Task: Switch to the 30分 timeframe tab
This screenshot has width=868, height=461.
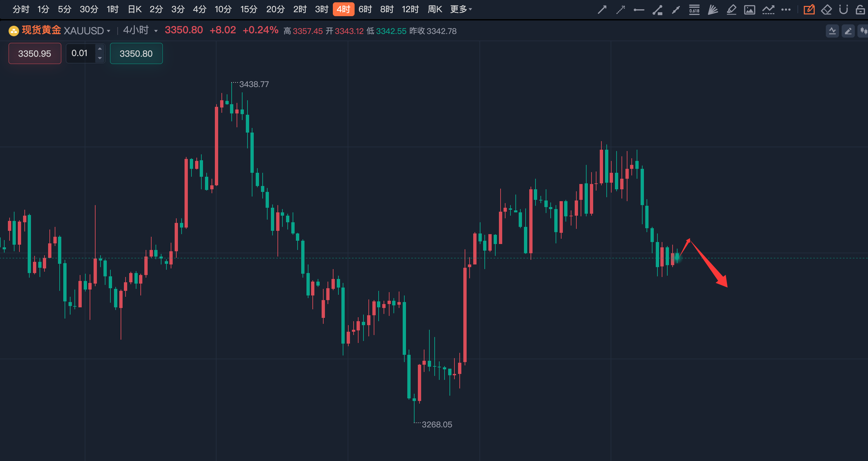Action: pos(89,9)
